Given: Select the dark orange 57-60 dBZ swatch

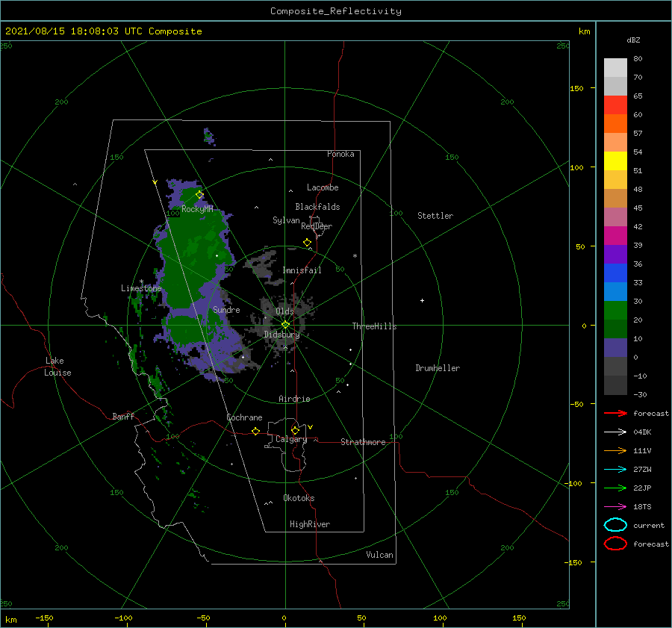Looking at the screenshot, I should tap(615, 124).
